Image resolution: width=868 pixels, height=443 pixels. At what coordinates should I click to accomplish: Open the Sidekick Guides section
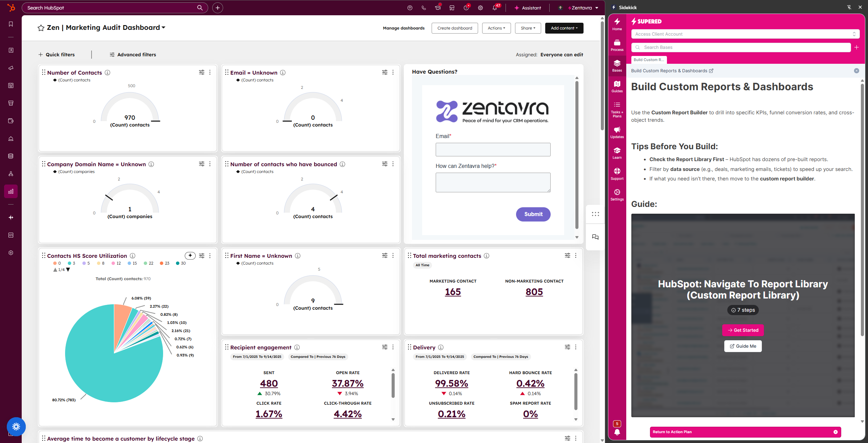(617, 86)
